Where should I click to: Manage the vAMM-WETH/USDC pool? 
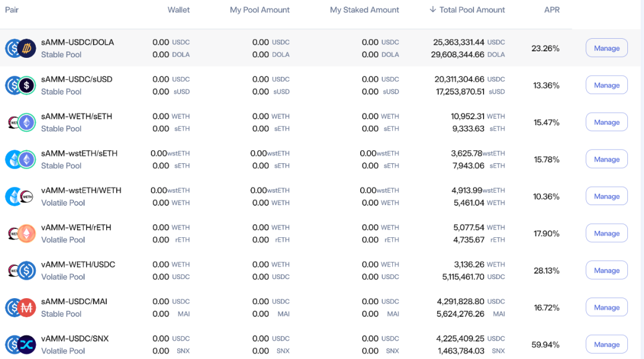(606, 270)
